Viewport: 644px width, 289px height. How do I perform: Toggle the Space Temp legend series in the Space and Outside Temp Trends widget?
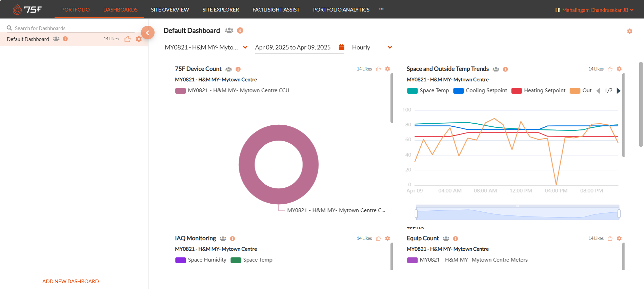click(428, 90)
